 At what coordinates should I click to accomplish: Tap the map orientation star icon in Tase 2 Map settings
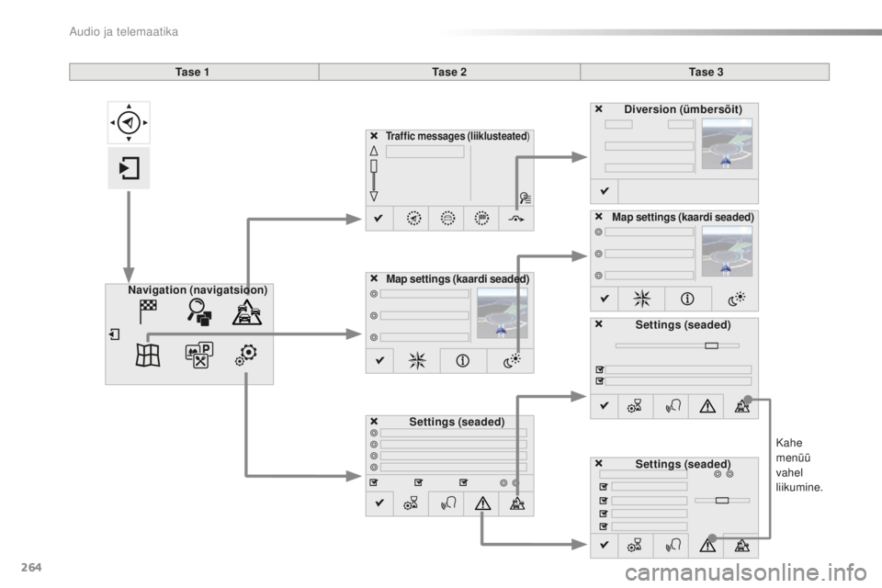pos(417,361)
